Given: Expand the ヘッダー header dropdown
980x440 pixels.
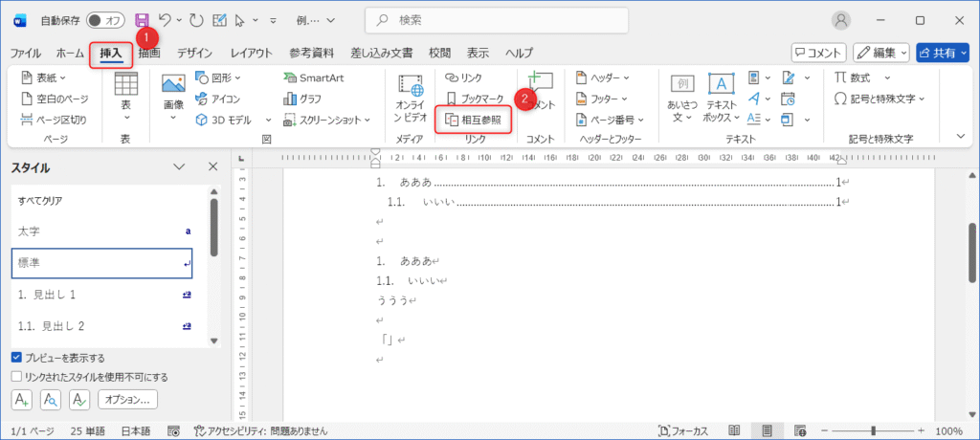Looking at the screenshot, I should click(x=603, y=77).
